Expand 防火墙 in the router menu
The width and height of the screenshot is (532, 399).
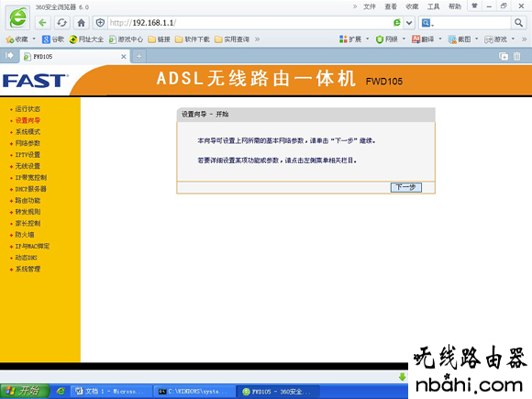25,235
